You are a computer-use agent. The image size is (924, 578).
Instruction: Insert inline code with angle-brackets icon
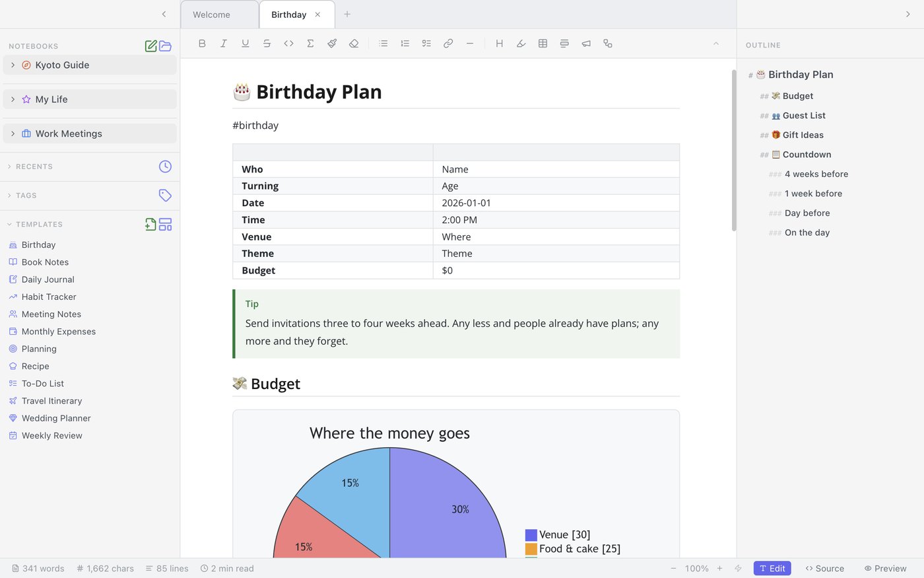point(288,44)
